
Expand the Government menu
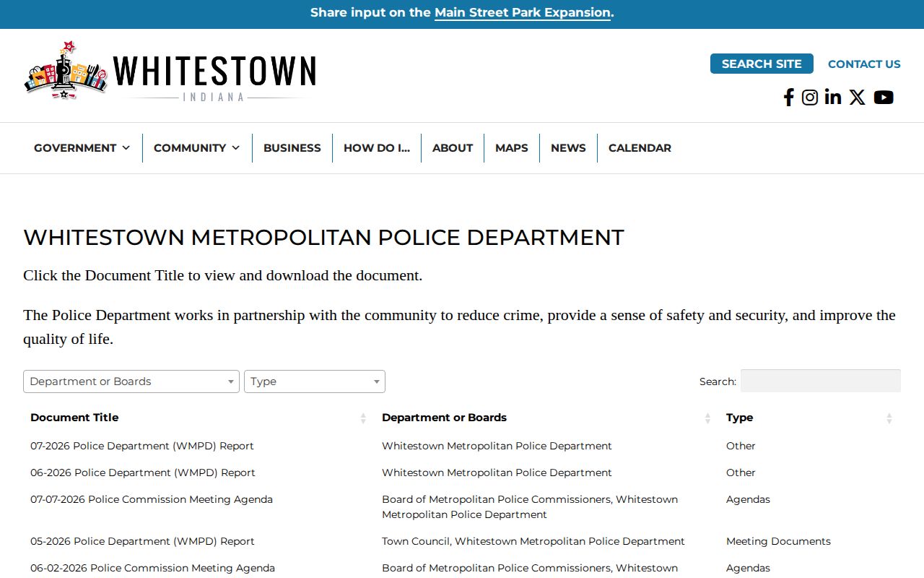82,148
